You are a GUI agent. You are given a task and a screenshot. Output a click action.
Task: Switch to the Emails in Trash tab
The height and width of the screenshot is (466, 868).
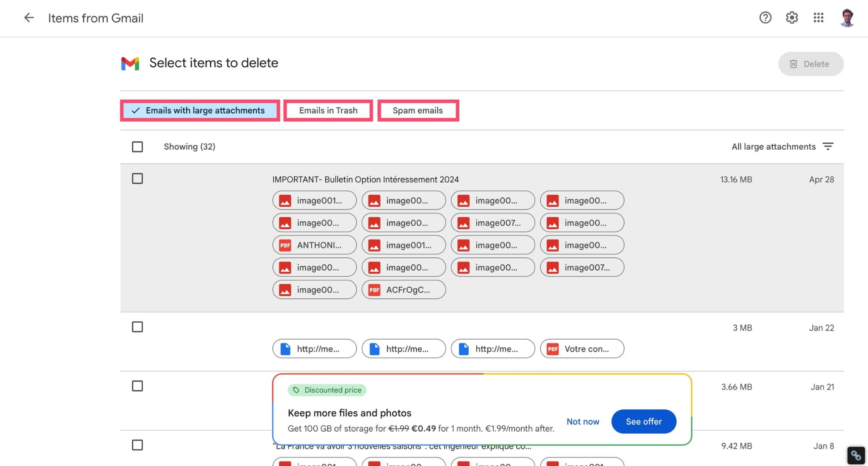coord(328,110)
